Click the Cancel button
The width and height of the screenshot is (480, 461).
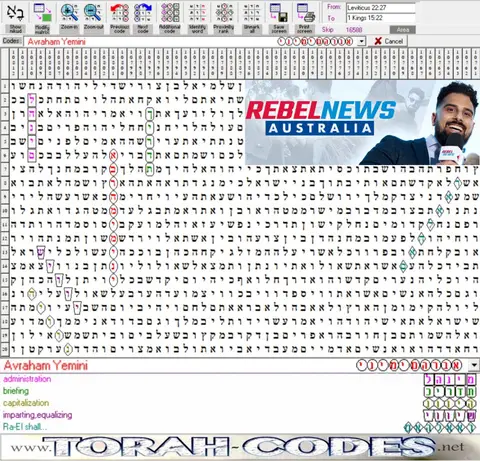tap(388, 41)
